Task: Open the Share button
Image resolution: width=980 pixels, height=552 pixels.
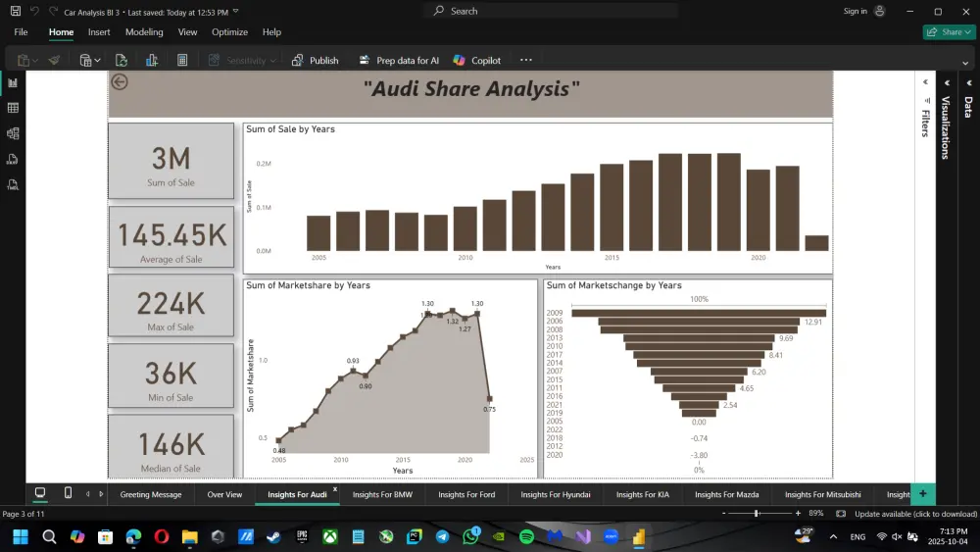Action: [948, 32]
